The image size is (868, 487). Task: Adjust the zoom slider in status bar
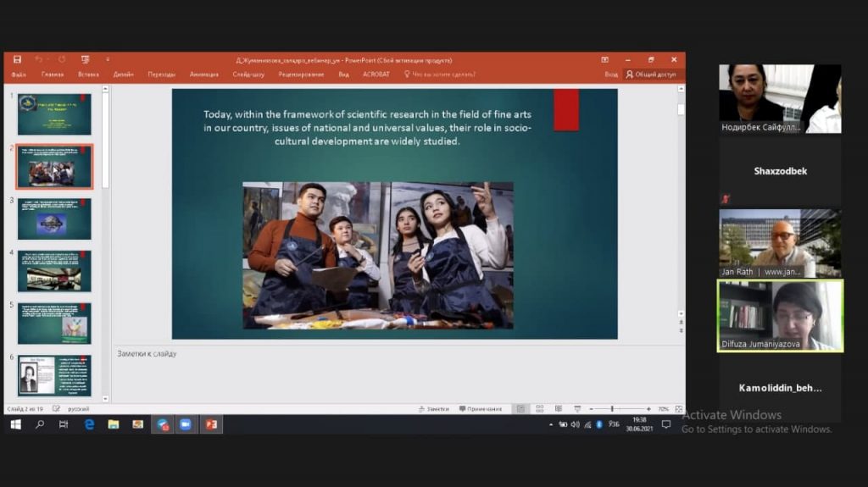612,409
